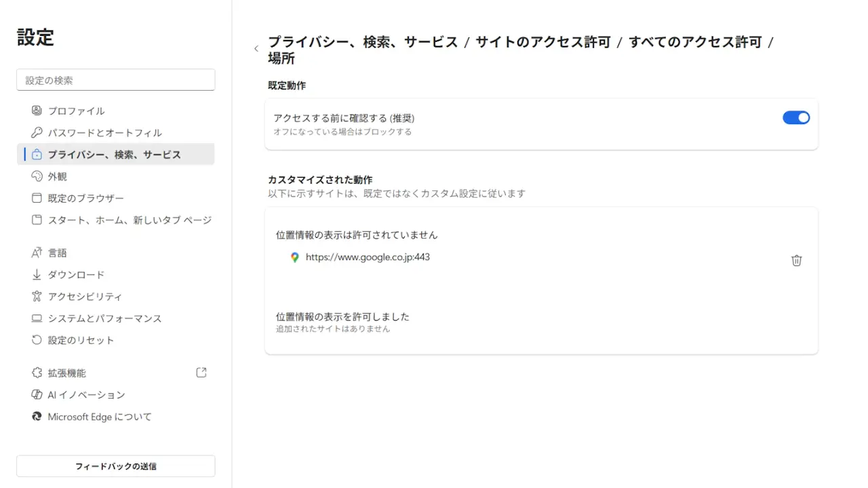Click the Google Maps favicon
The height and width of the screenshot is (488, 868).
click(294, 258)
